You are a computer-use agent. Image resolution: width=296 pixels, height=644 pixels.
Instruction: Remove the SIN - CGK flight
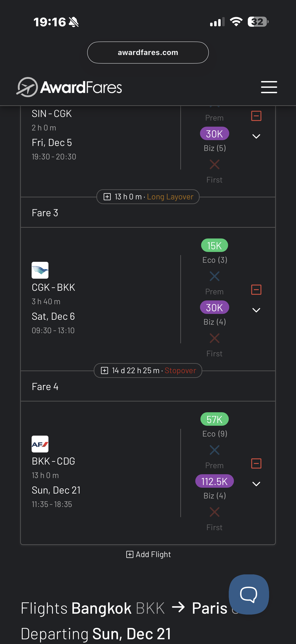(256, 116)
